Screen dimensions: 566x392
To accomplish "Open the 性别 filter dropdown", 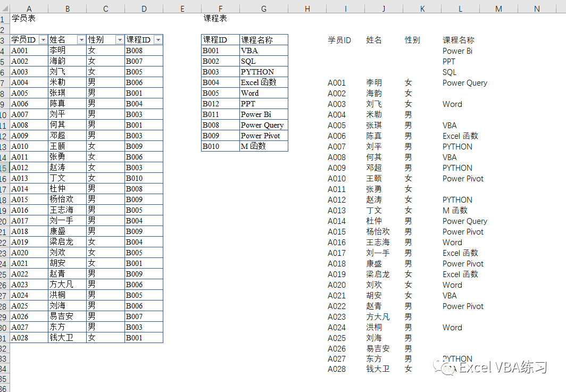I will click(120, 40).
